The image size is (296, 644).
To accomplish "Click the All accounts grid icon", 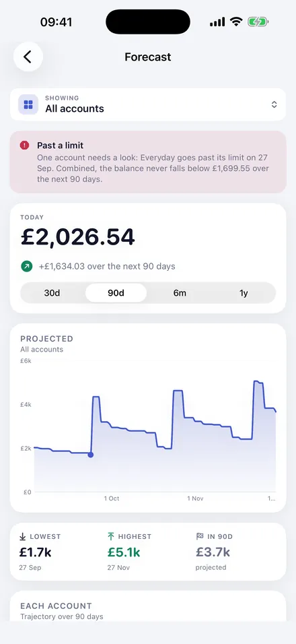I will point(28,104).
